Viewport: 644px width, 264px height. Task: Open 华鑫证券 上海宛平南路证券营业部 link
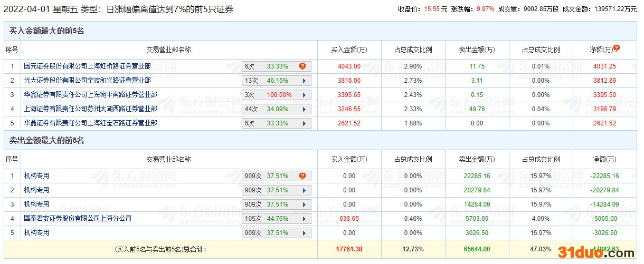click(x=90, y=95)
